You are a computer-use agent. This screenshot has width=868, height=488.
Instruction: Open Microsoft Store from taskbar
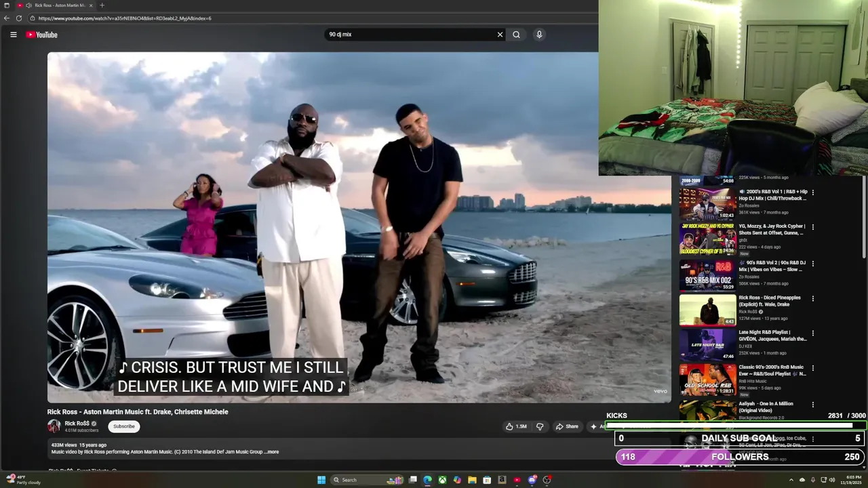pyautogui.click(x=487, y=480)
